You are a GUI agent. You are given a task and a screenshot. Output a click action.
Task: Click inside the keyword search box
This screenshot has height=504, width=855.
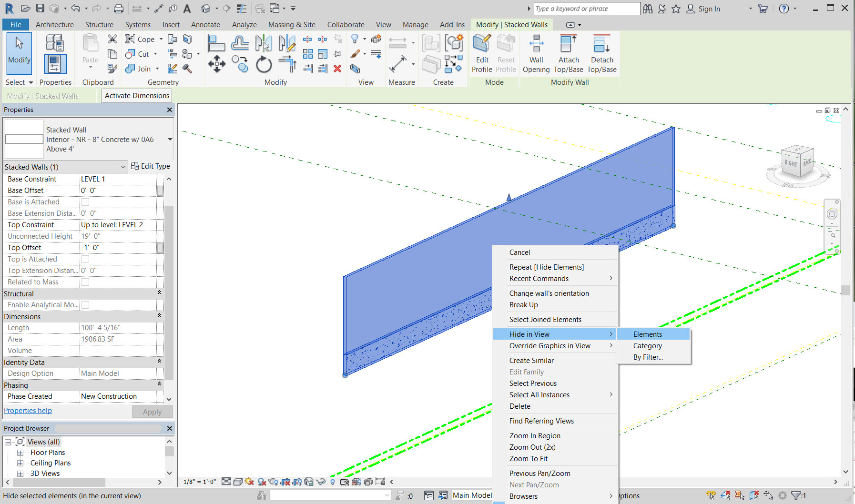coord(587,8)
